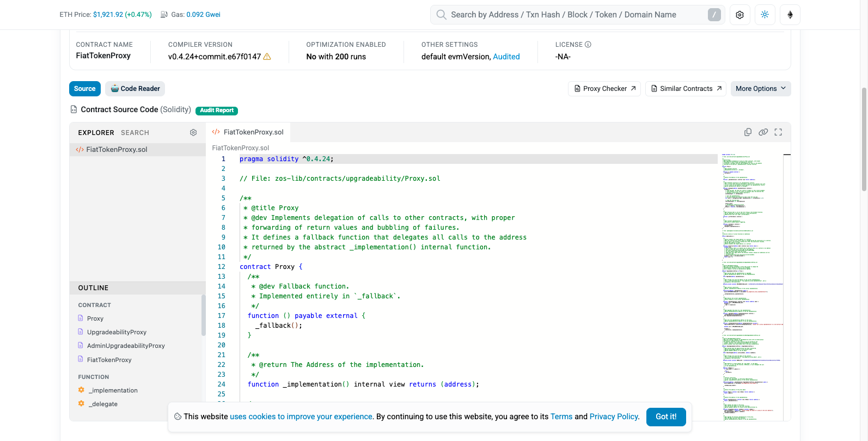Click the 'pragma solidity ^0.4.24;' code line
868x441 pixels.
[286, 159]
